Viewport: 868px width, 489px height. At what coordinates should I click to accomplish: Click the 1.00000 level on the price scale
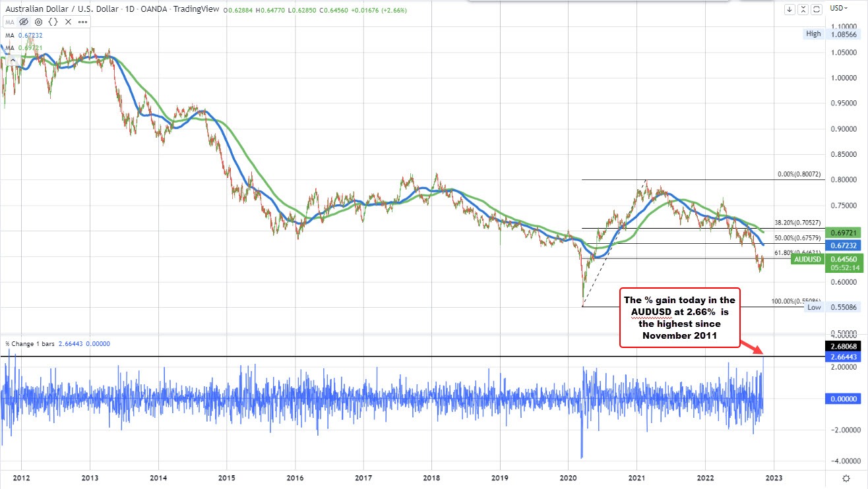(x=844, y=78)
